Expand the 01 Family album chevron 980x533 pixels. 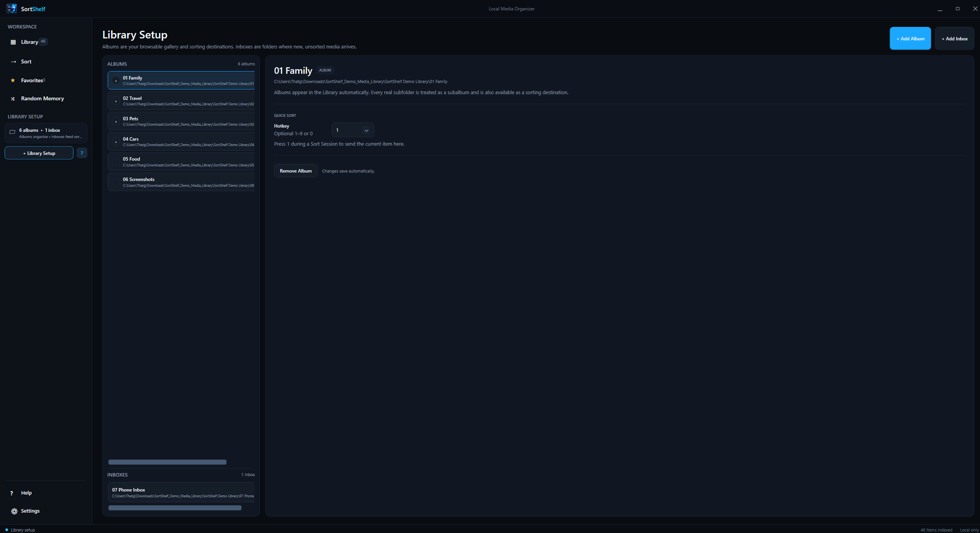point(116,81)
